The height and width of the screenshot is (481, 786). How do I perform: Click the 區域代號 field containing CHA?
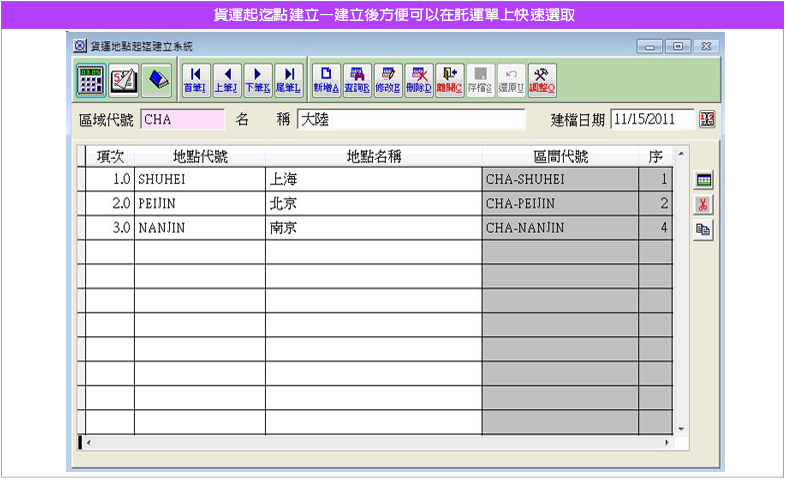[183, 120]
